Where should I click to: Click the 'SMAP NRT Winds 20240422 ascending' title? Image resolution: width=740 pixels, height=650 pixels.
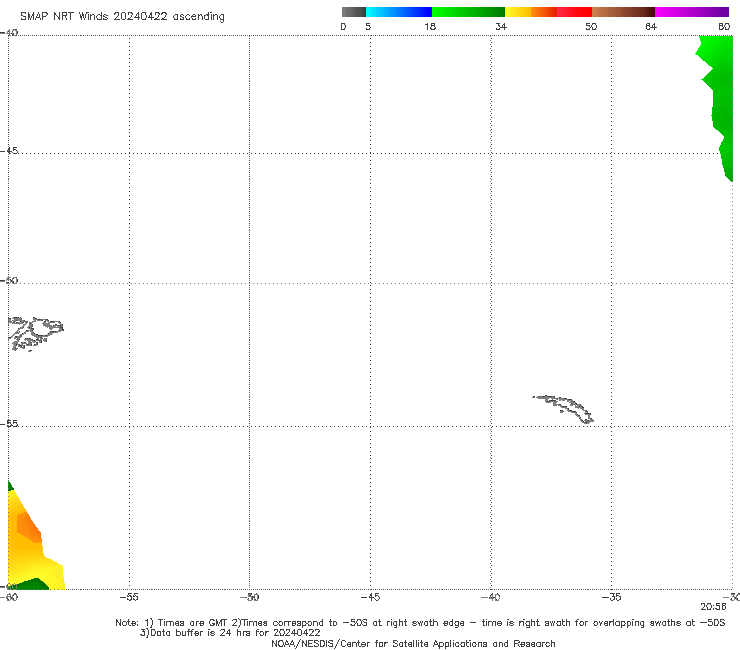(122, 17)
